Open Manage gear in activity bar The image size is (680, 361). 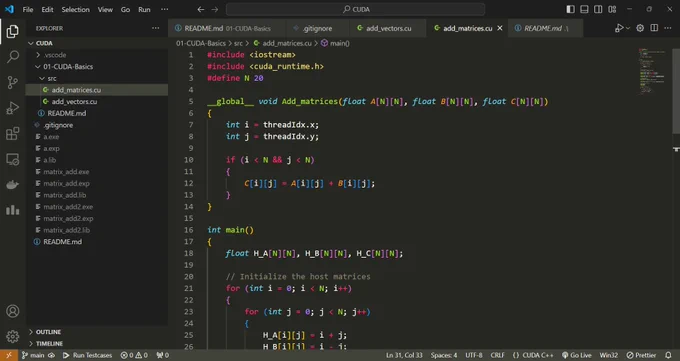click(13, 336)
